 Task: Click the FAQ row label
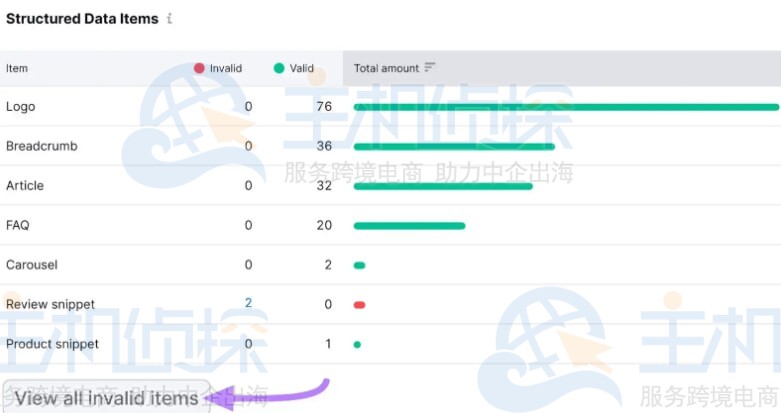[x=18, y=225]
